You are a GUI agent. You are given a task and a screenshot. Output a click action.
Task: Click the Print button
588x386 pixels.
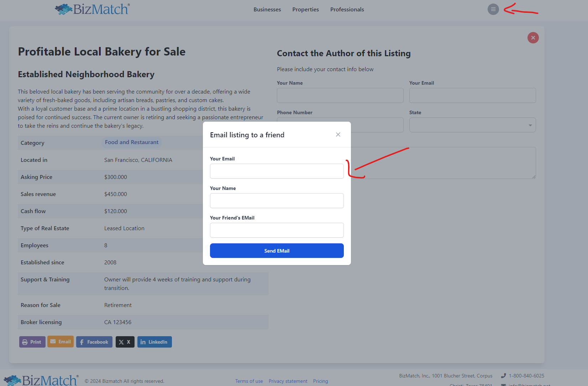(32, 342)
